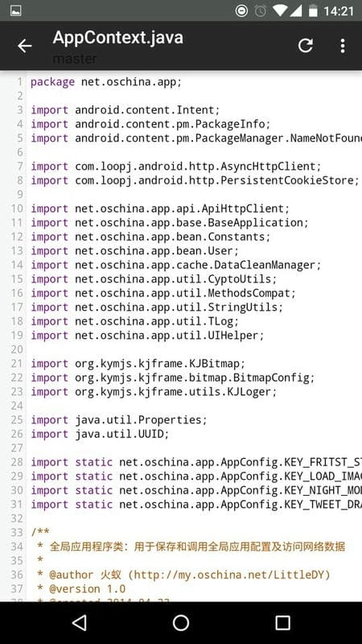Image resolution: width=362 pixels, height=644 pixels.
Task: Tap the master branch label
Action: 75,59
